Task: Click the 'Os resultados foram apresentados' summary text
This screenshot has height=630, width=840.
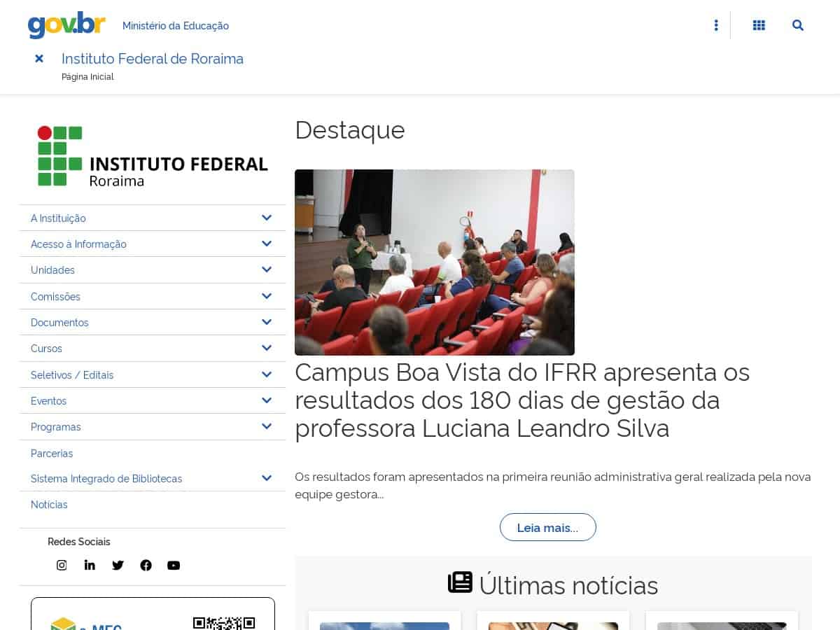Action: pyautogui.click(x=553, y=486)
